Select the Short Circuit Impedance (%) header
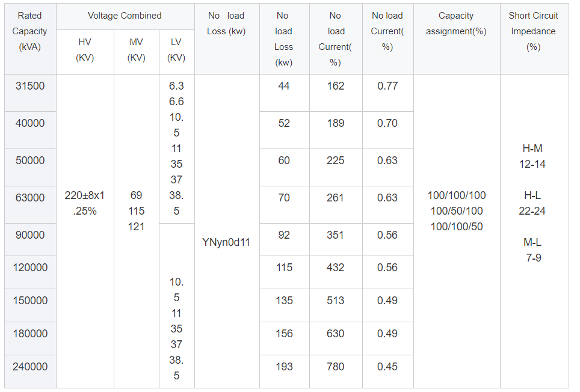The height and width of the screenshot is (392, 580). (x=533, y=31)
